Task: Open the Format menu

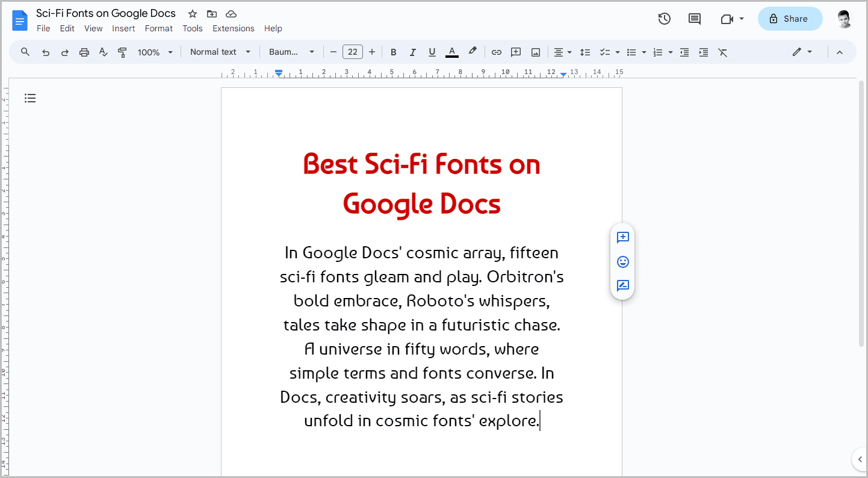Action: pos(158,28)
